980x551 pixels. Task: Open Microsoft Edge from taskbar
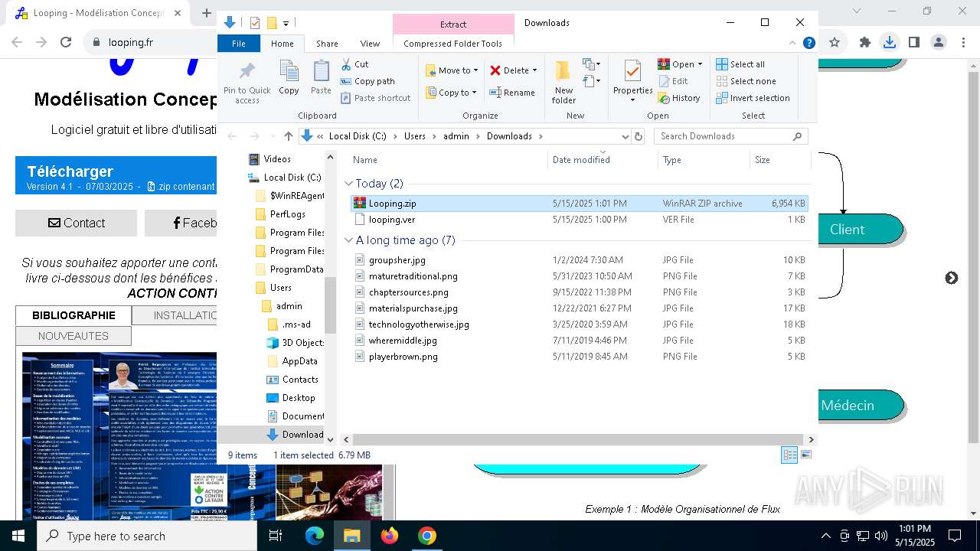coord(315,536)
